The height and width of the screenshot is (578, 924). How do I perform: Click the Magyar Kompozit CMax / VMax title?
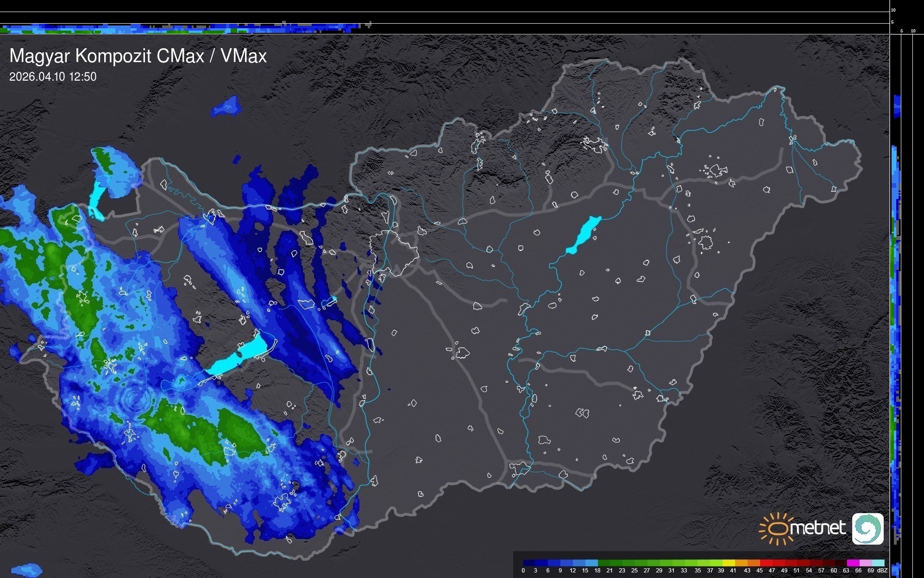coord(138,56)
